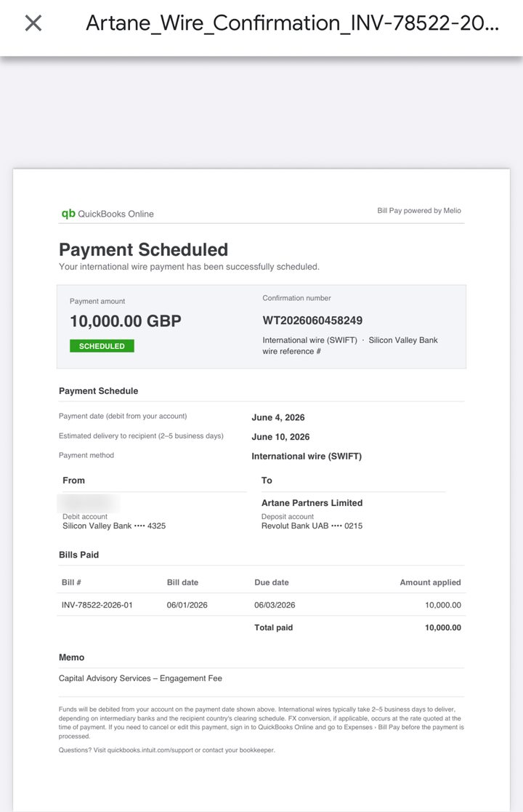Click the 'Estimated delivery to recipient' label

pos(141,436)
